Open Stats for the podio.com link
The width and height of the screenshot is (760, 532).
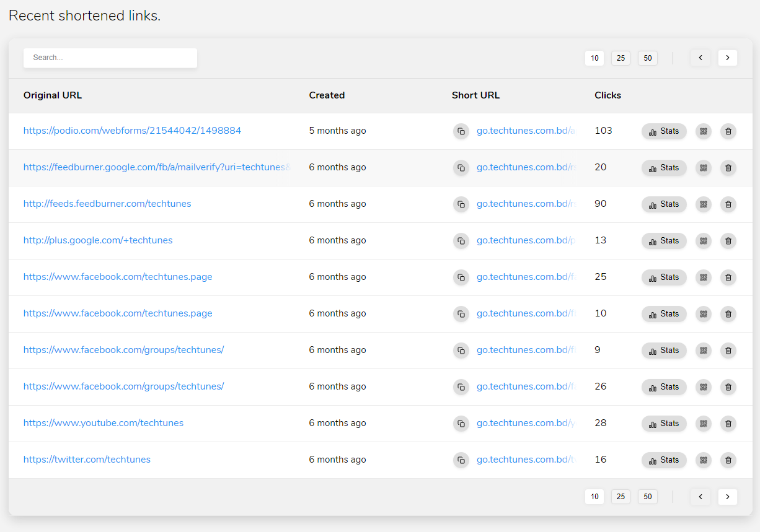point(663,131)
